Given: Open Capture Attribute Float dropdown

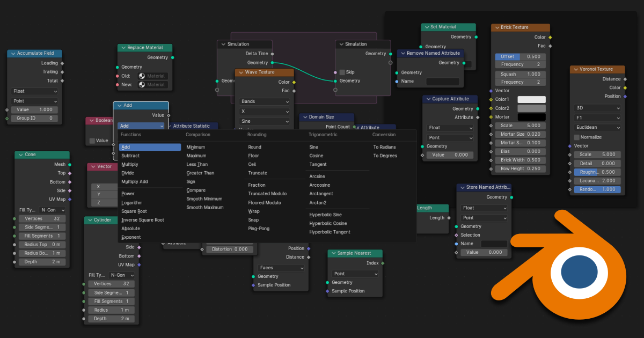Looking at the screenshot, I should (450, 128).
